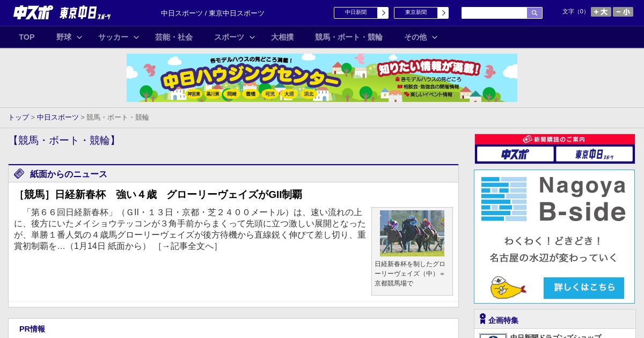Click the fish mascot icon in ad
This screenshot has height=338, width=644.
[x=508, y=288]
